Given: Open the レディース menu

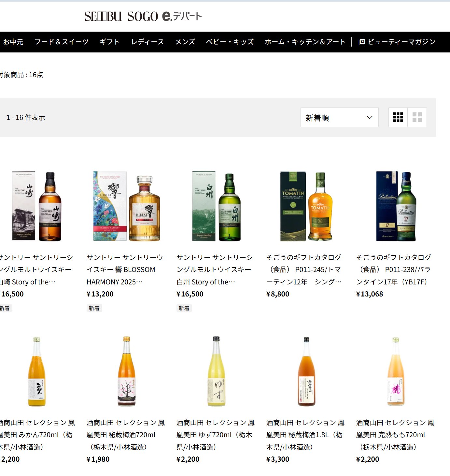Looking at the screenshot, I should pyautogui.click(x=148, y=42).
